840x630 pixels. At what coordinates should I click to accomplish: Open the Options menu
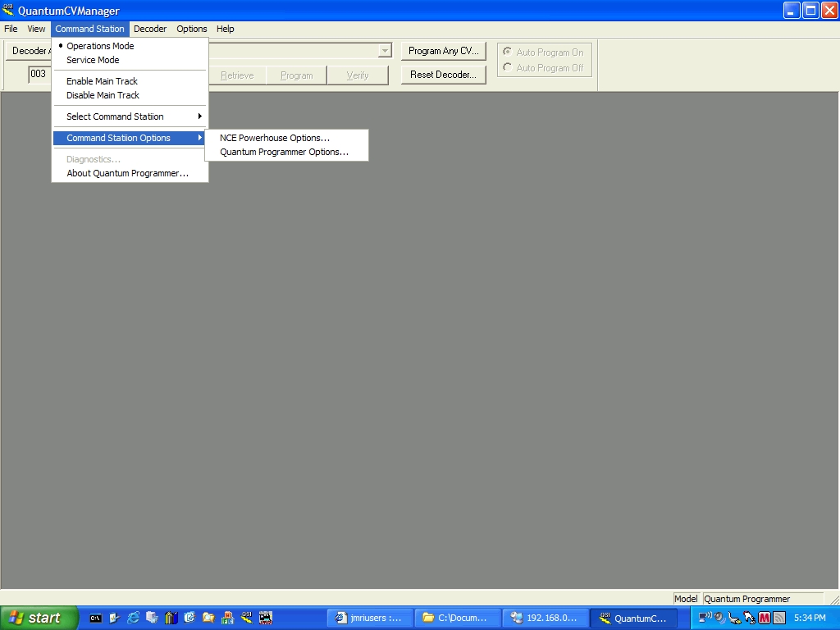(x=192, y=29)
